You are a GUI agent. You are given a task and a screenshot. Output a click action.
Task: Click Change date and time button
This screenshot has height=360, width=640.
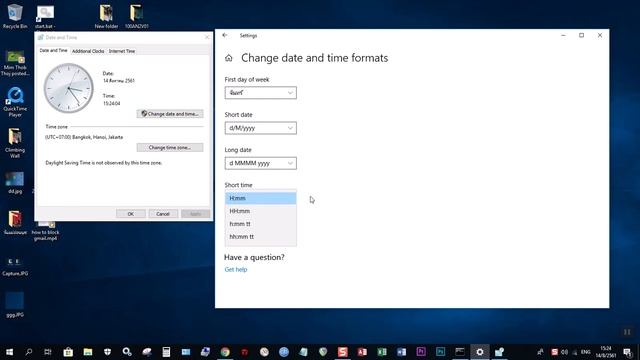tap(170, 113)
